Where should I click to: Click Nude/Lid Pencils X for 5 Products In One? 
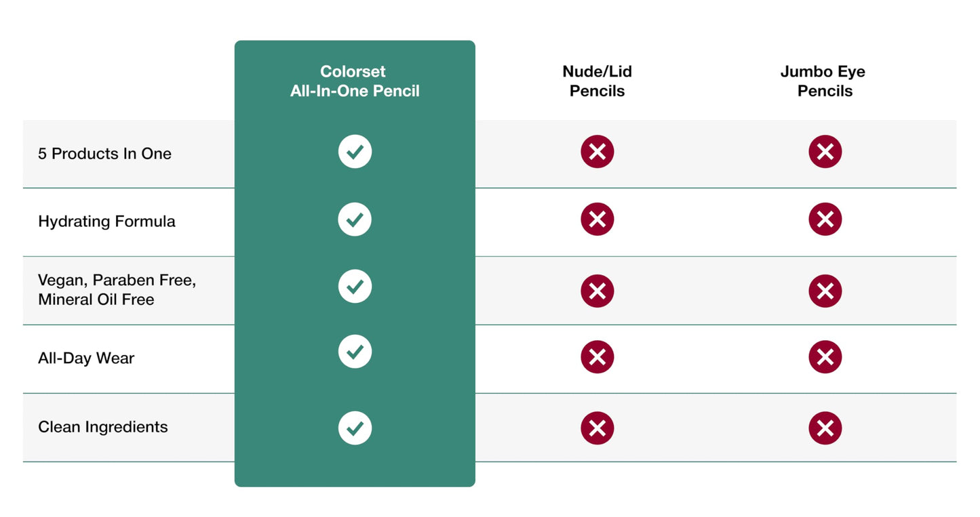(597, 152)
